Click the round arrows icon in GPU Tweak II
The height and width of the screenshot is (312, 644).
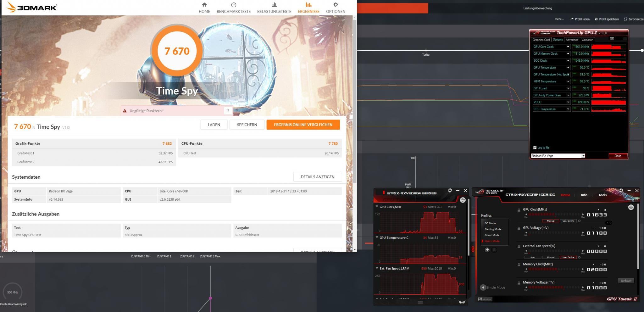[x=631, y=207]
